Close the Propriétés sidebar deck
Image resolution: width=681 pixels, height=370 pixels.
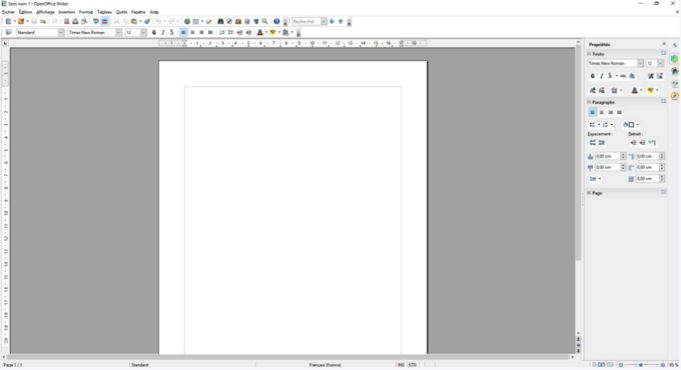pos(664,44)
